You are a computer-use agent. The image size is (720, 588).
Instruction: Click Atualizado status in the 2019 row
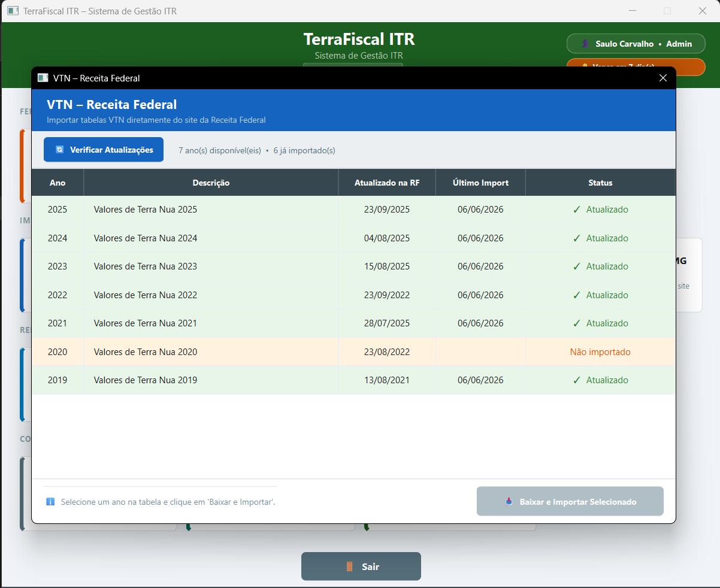click(x=600, y=380)
